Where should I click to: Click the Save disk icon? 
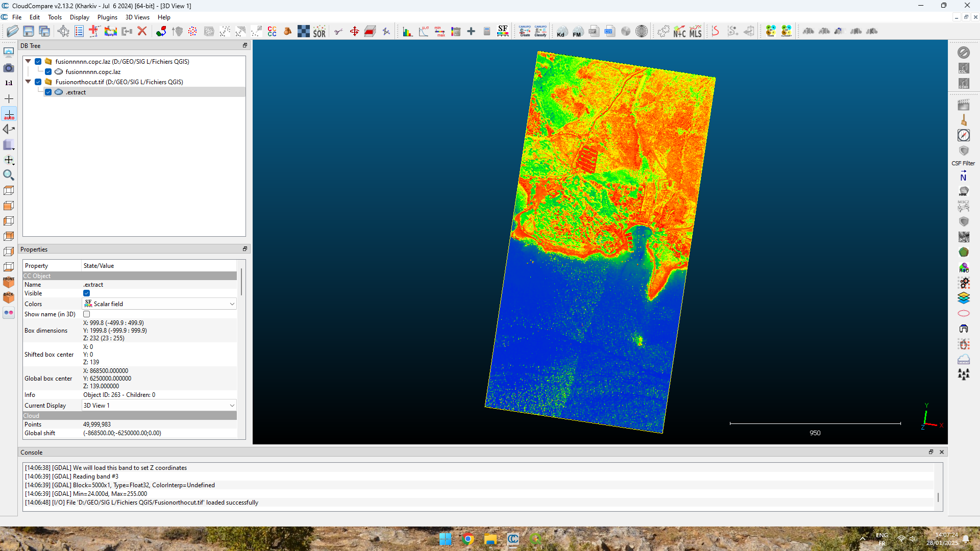(29, 32)
